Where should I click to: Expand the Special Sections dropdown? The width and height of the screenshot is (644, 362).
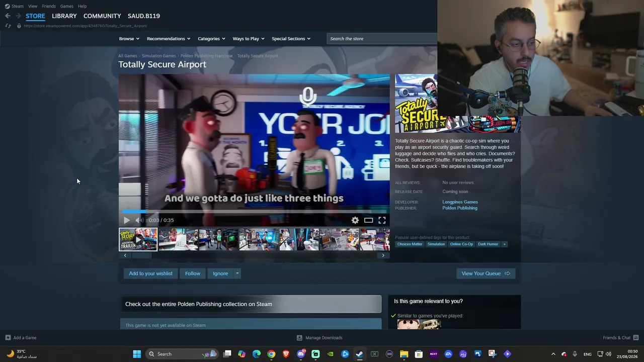click(291, 39)
